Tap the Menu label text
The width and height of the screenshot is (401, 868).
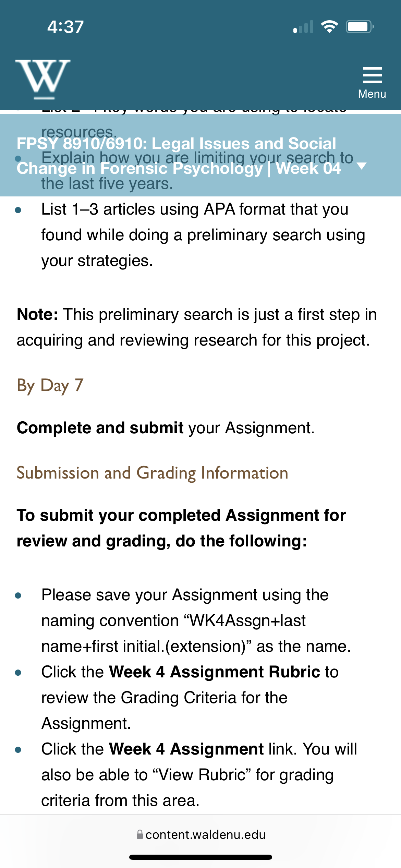point(372,94)
